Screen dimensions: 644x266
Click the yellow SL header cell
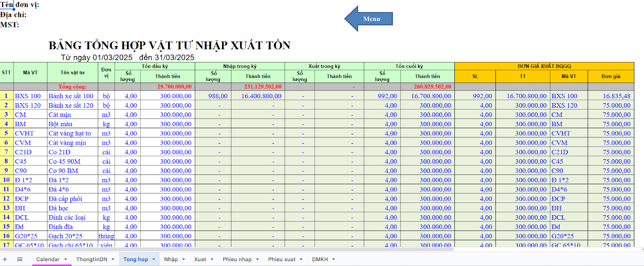click(475, 76)
